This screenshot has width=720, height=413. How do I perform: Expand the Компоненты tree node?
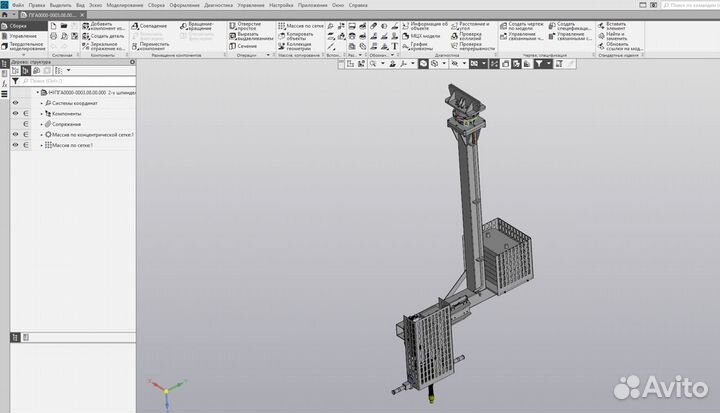point(42,113)
